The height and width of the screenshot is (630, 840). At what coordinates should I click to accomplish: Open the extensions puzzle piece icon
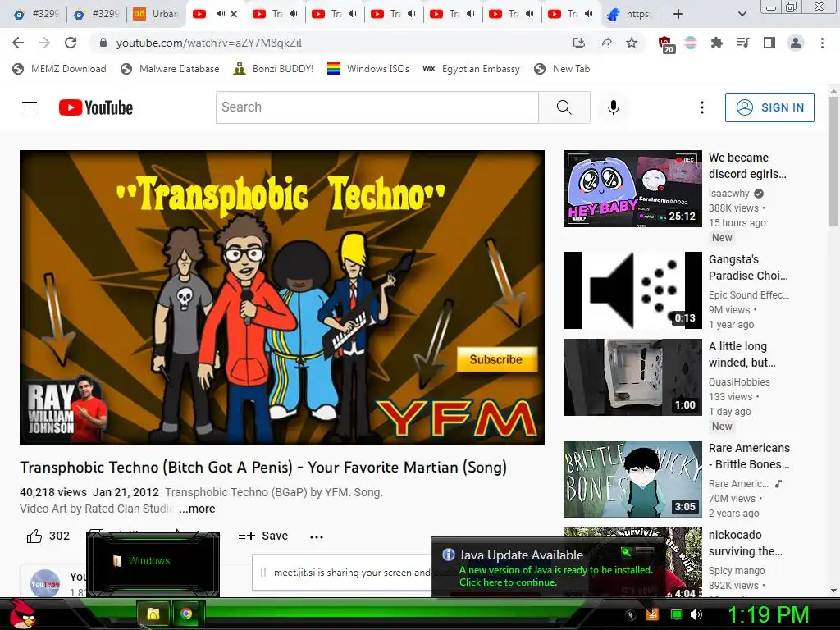[717, 43]
